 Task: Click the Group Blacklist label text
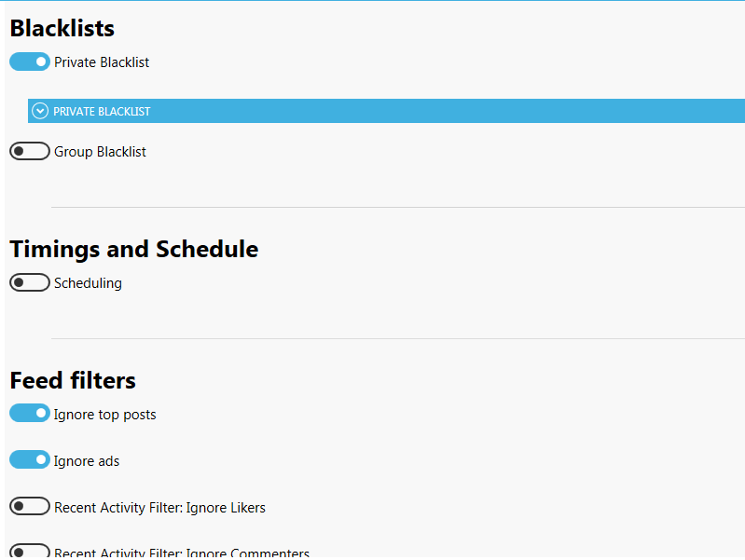coord(100,152)
